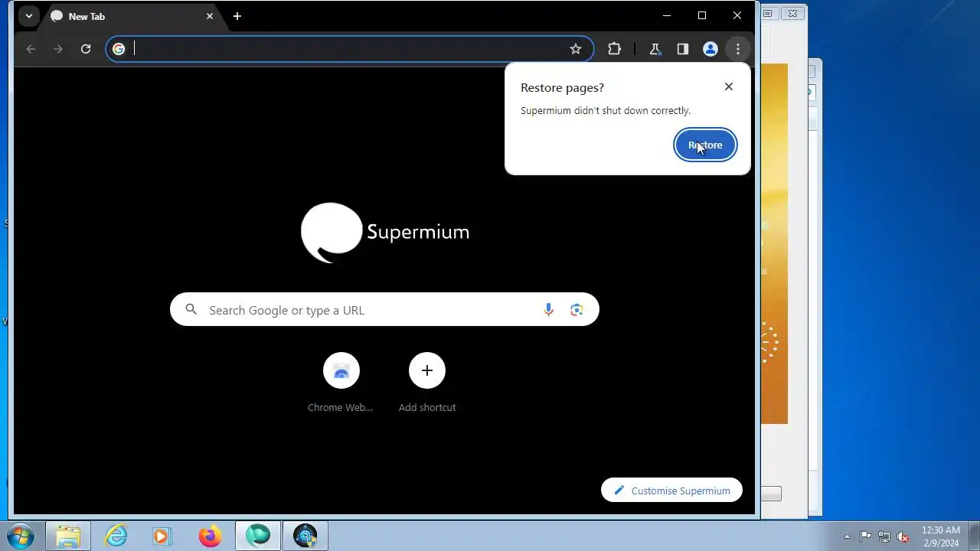Click the Search Google or type a URL box
Screen dimensions: 980x551
pyautogui.click(x=384, y=310)
